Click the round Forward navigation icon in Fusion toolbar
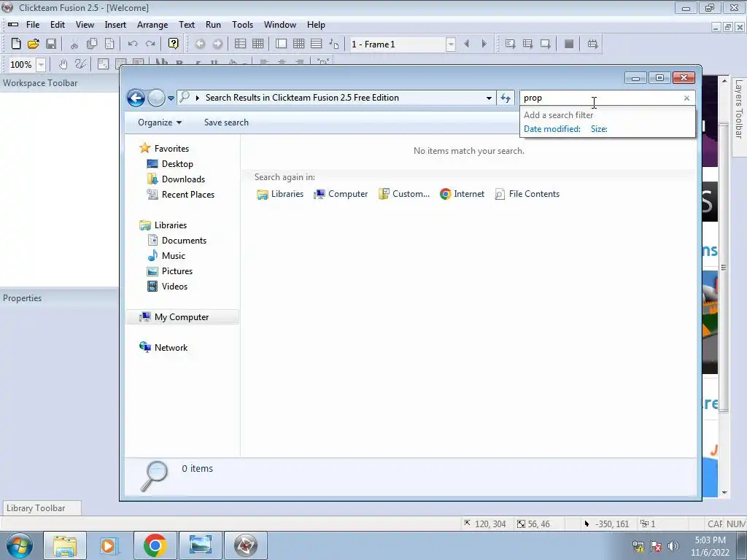The width and height of the screenshot is (747, 560). coord(217,44)
